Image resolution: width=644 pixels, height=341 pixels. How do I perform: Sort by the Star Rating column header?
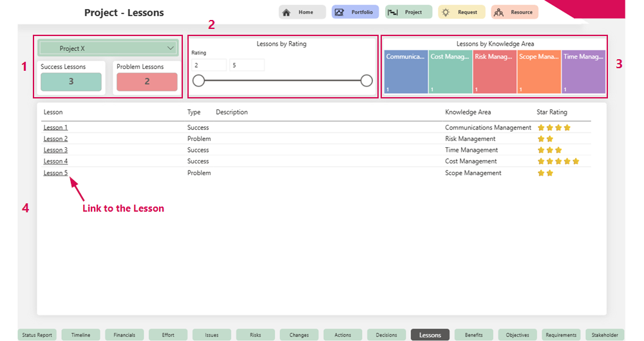(552, 113)
